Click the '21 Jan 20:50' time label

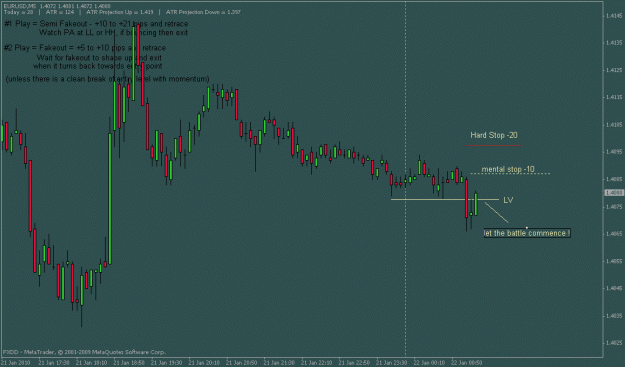241,363
